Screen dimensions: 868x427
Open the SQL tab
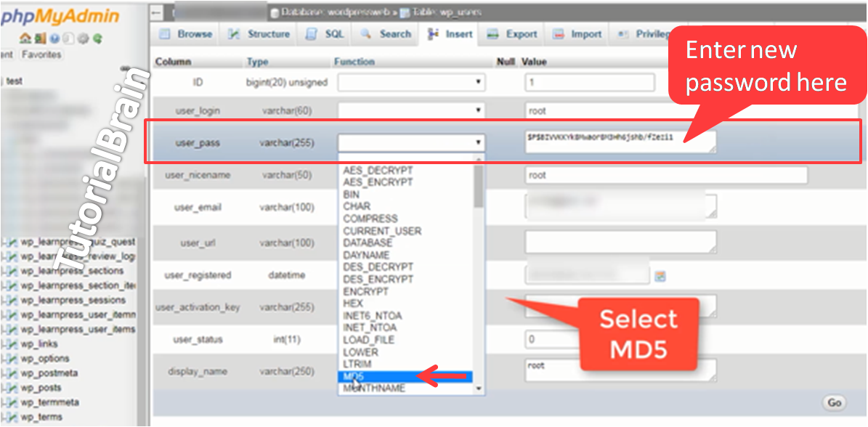(326, 34)
